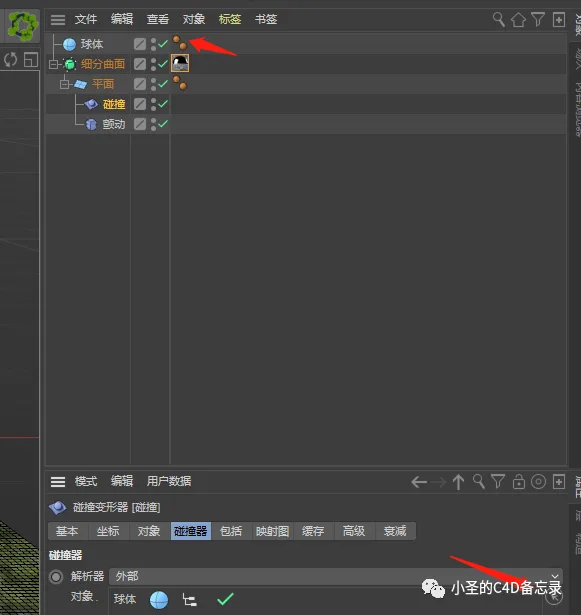This screenshot has height=615, width=581.
Task: Switch to the 衰减 tab
Action: click(395, 531)
